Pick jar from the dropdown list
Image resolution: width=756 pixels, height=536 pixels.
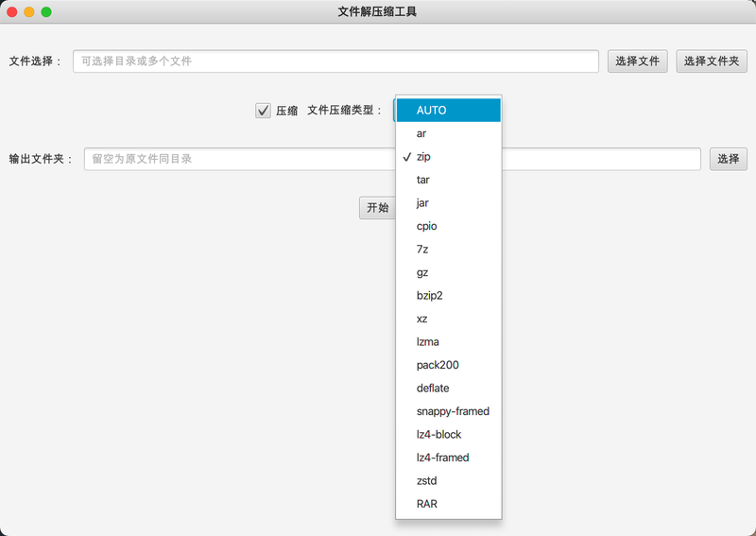click(x=448, y=202)
